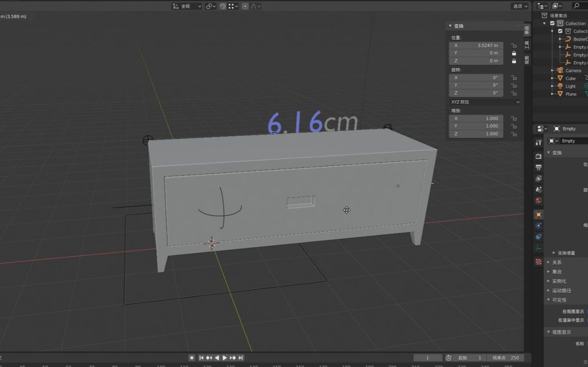Click the Camera object icon in outliner
The width and height of the screenshot is (588, 367).
[560, 70]
